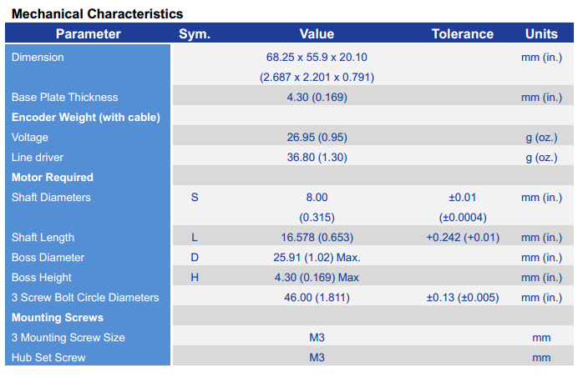Click the "Dimension" parameter row label
Viewport: 588px width, 383px height.
tap(38, 58)
